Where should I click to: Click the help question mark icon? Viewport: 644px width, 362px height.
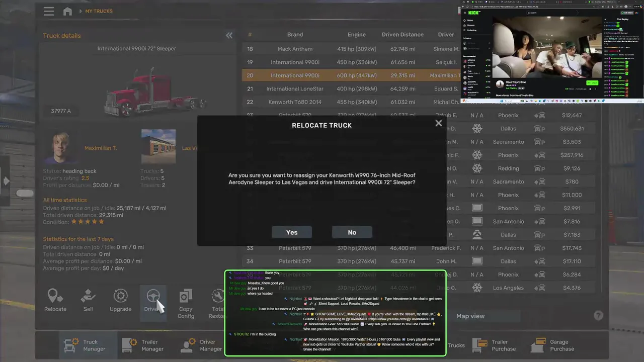(598, 316)
